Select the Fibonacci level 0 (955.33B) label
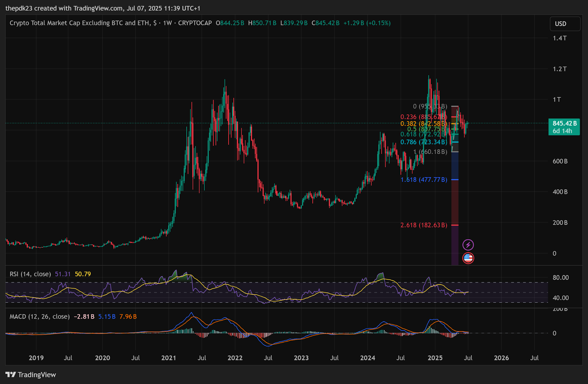 coord(430,107)
